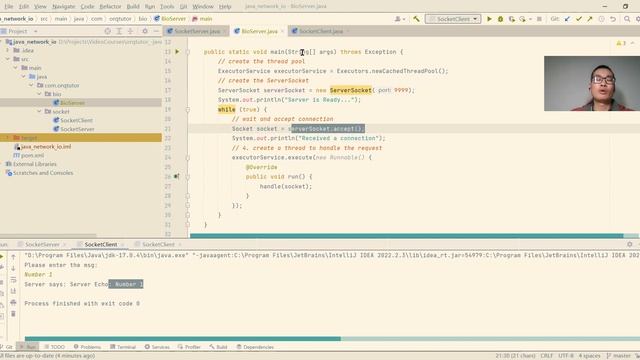
Task: Collapse all in Project panel toolbar
Action: 130,31
